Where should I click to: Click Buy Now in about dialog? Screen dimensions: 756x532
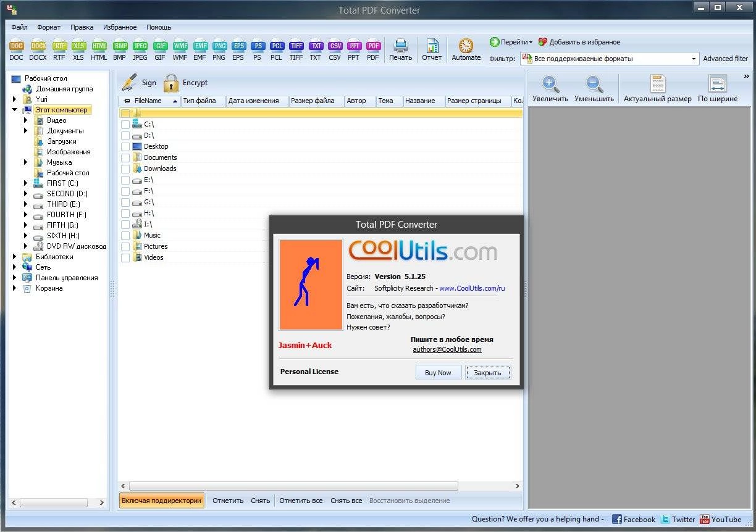439,372
